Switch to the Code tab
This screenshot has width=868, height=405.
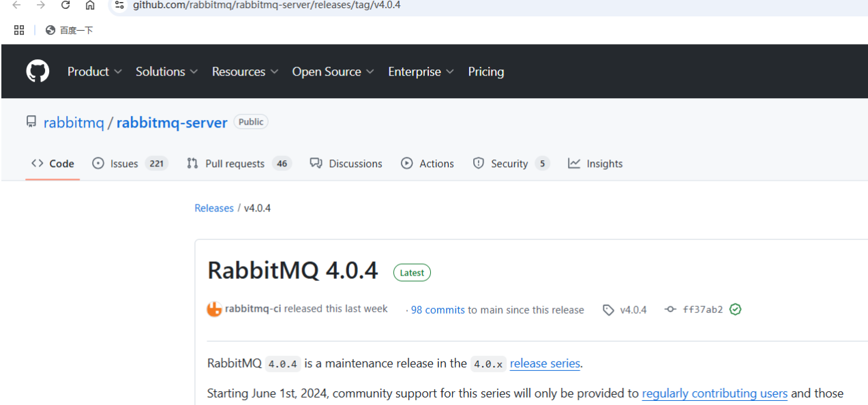click(x=53, y=164)
